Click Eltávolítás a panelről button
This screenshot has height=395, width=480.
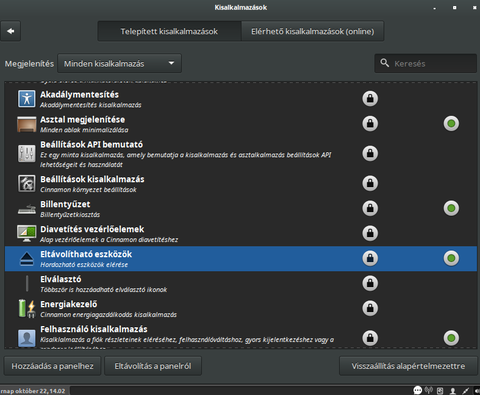(153, 366)
